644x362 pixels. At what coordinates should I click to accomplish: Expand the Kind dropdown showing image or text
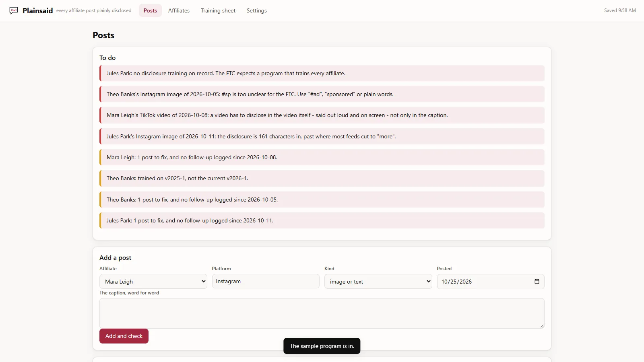[378, 282]
